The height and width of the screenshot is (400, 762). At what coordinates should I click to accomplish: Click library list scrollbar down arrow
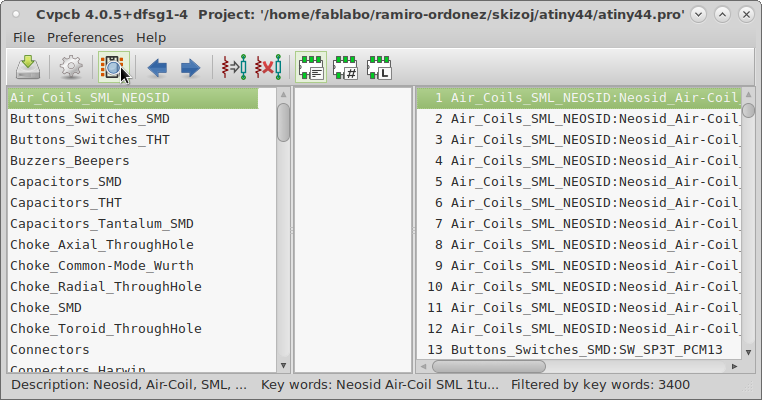pyautogui.click(x=283, y=365)
